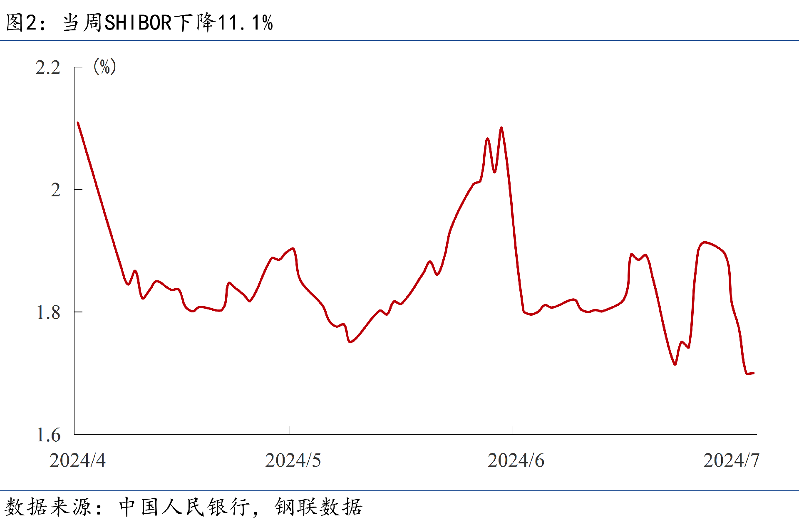
Task: Click the '图2' figure number label
Action: click(22, 23)
